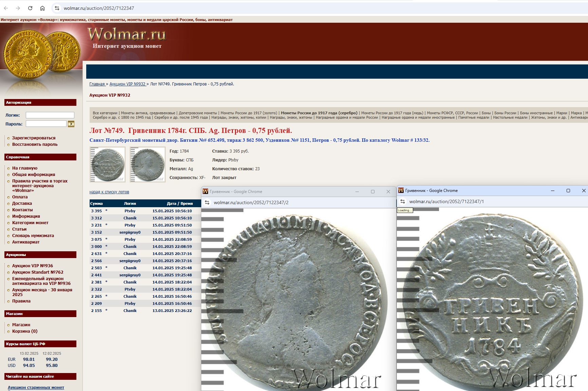
Task: Open Словарь нумизмата in sidebar
Action: pyautogui.click(x=33, y=236)
